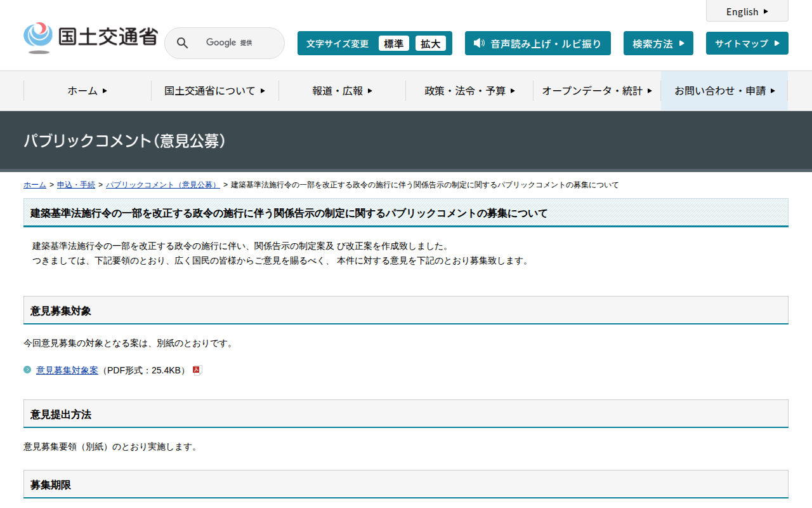This screenshot has width=812, height=508.
Task: Expand the 政策・法令・予算 menu
Action: click(x=469, y=91)
